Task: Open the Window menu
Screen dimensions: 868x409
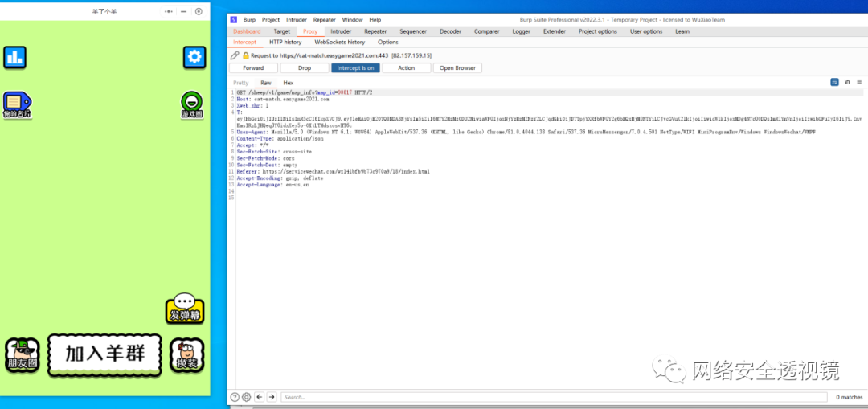Action: [353, 19]
